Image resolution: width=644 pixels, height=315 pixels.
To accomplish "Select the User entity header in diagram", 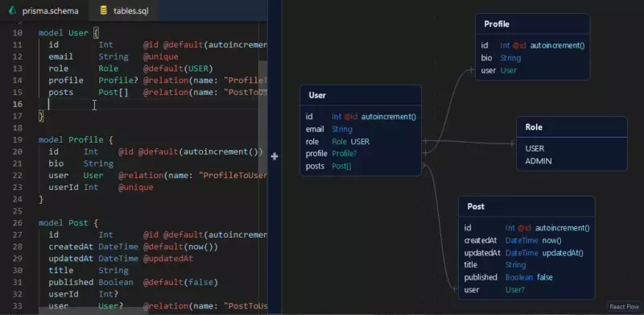I will pos(361,95).
